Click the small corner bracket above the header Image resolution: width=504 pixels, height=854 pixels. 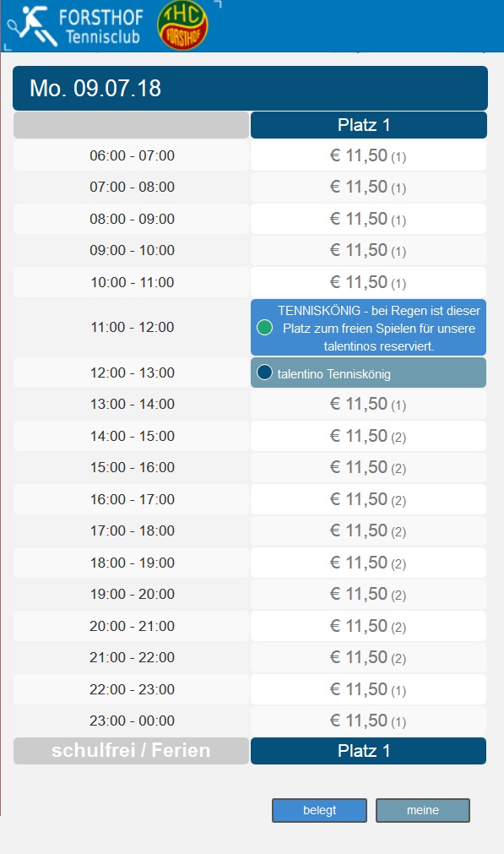(x=218, y=4)
